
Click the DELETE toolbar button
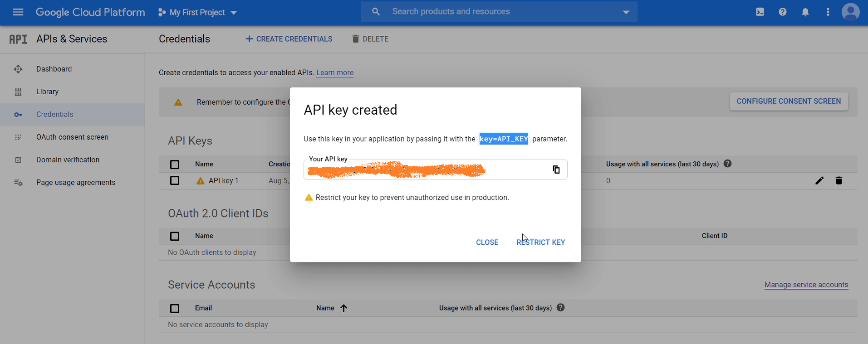coord(370,39)
